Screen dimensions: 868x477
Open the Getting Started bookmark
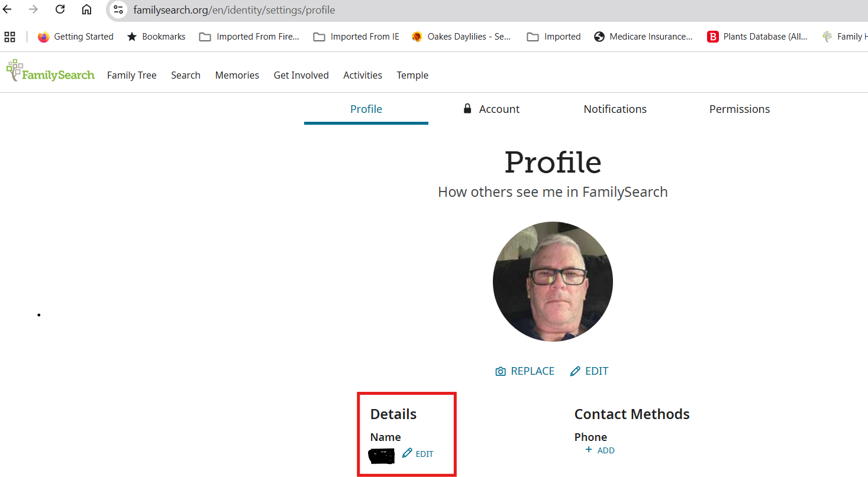pos(75,37)
